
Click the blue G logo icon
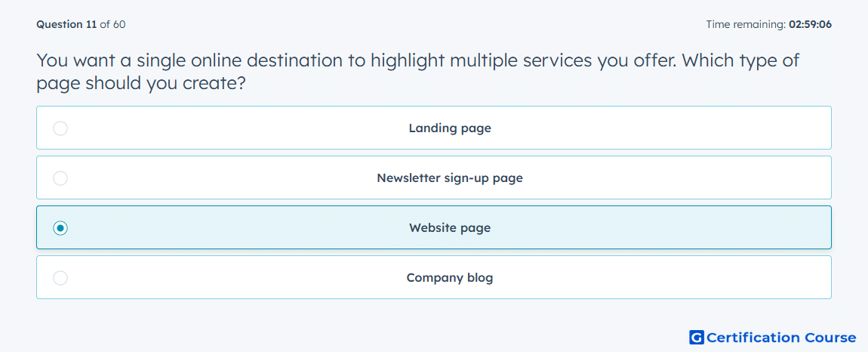(697, 338)
